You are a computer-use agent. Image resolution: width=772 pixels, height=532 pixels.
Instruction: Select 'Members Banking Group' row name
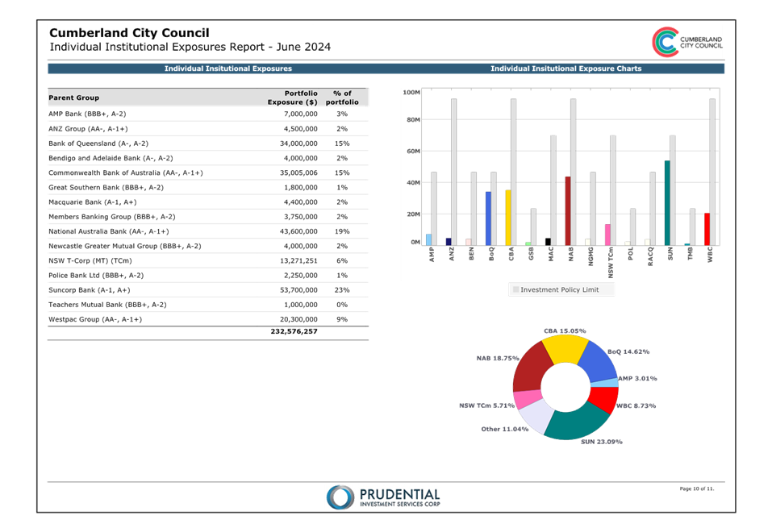(x=112, y=217)
